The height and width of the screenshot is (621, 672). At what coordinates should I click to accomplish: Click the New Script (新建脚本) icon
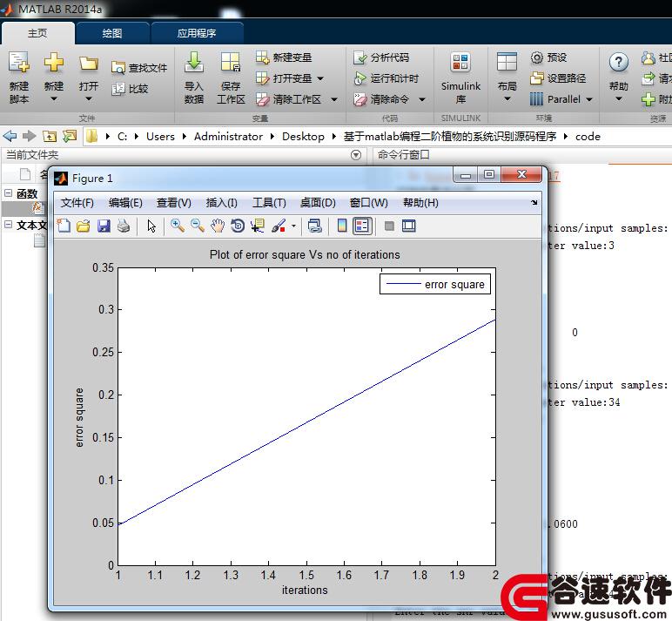(19, 63)
